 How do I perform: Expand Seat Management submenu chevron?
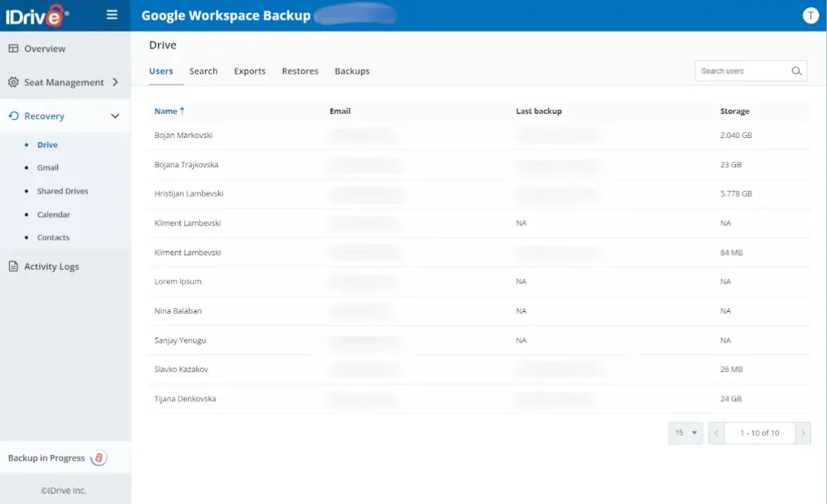(x=115, y=82)
